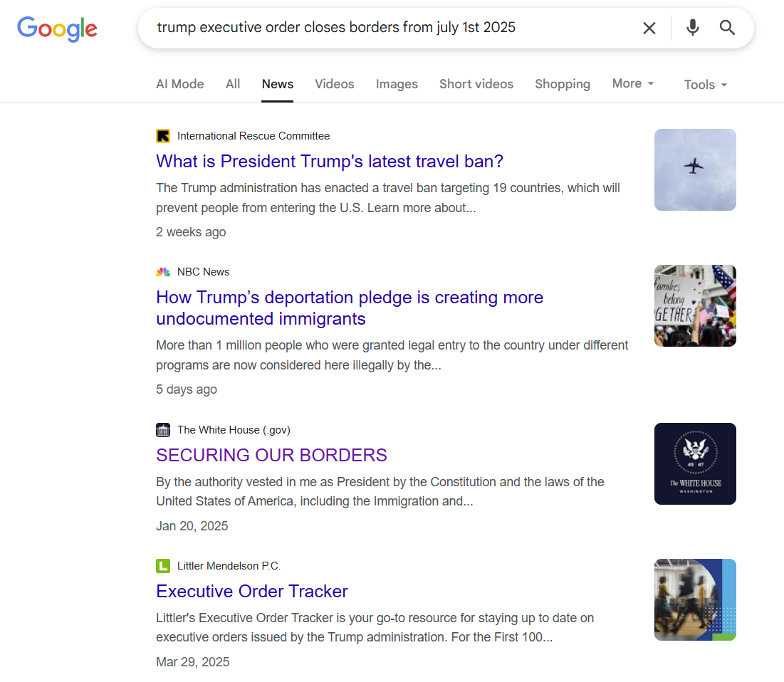
Task: Open 'Executive Order Tracker' result
Action: pos(252,592)
